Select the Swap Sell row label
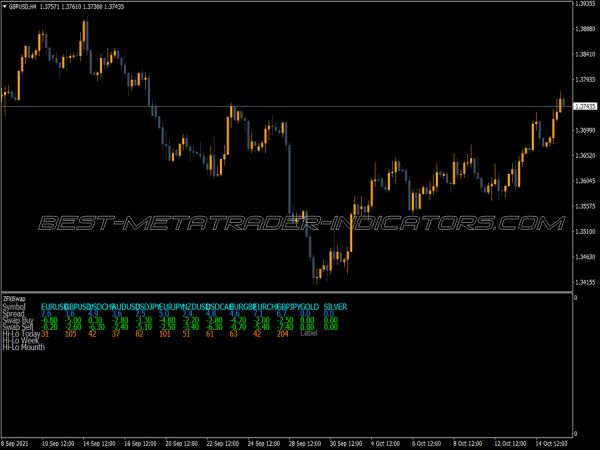This screenshot has height=450, width=600. coord(18,327)
